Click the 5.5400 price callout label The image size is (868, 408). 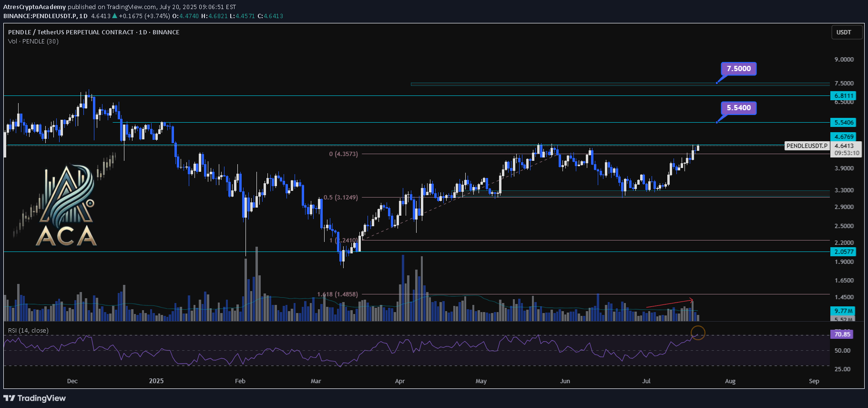pos(738,108)
